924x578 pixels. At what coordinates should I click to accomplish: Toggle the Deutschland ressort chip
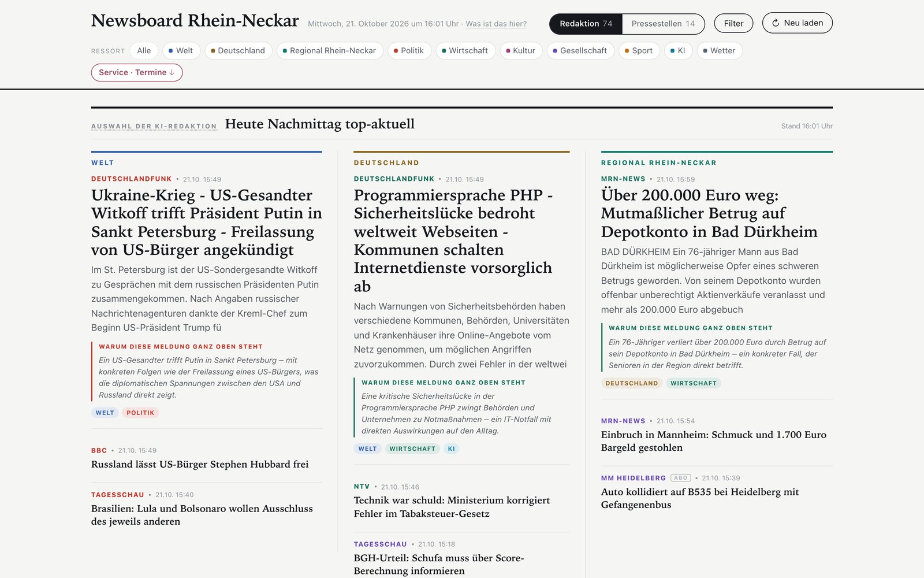tap(238, 51)
